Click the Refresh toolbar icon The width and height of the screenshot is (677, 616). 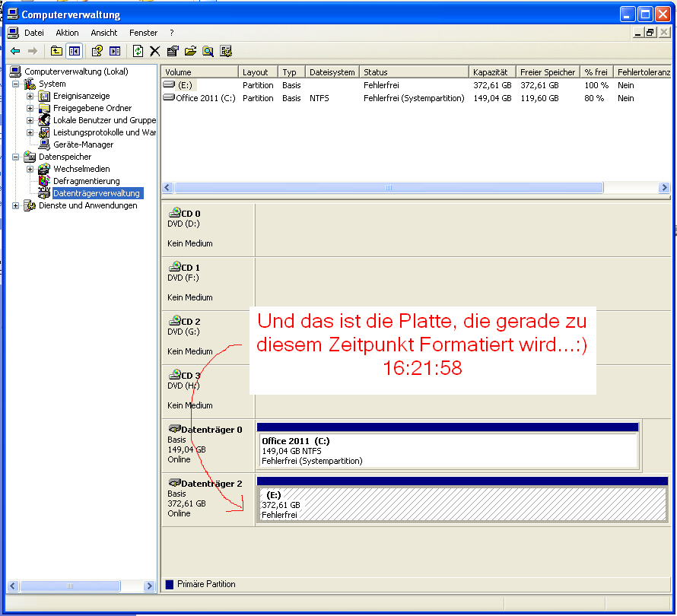tap(138, 52)
